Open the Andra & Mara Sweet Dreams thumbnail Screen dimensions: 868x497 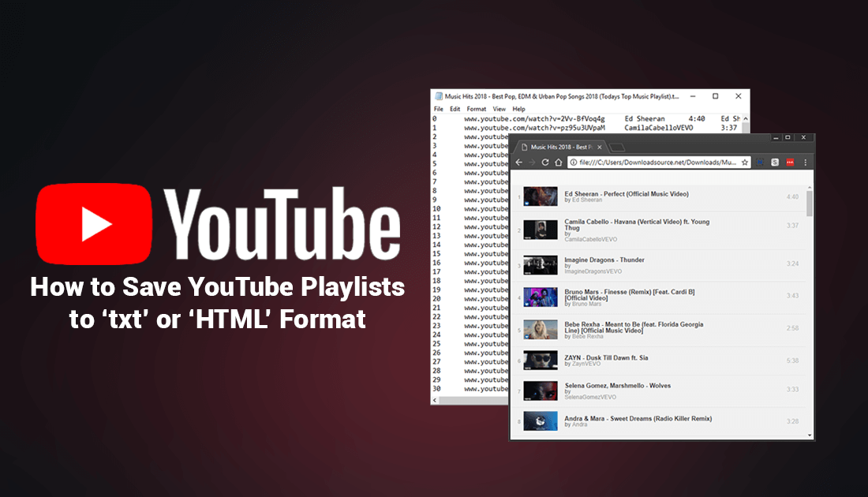click(541, 421)
